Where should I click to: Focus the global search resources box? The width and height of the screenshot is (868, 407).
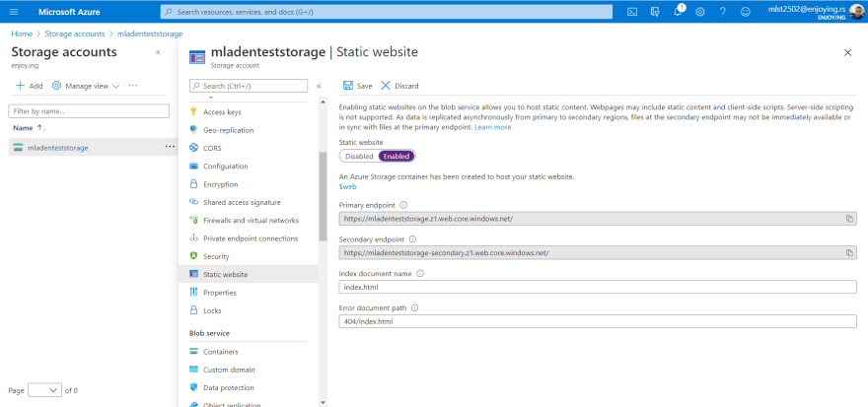click(387, 12)
